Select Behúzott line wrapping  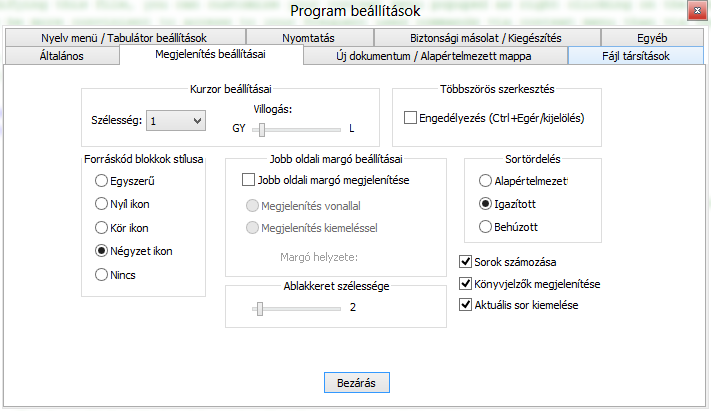(486, 228)
